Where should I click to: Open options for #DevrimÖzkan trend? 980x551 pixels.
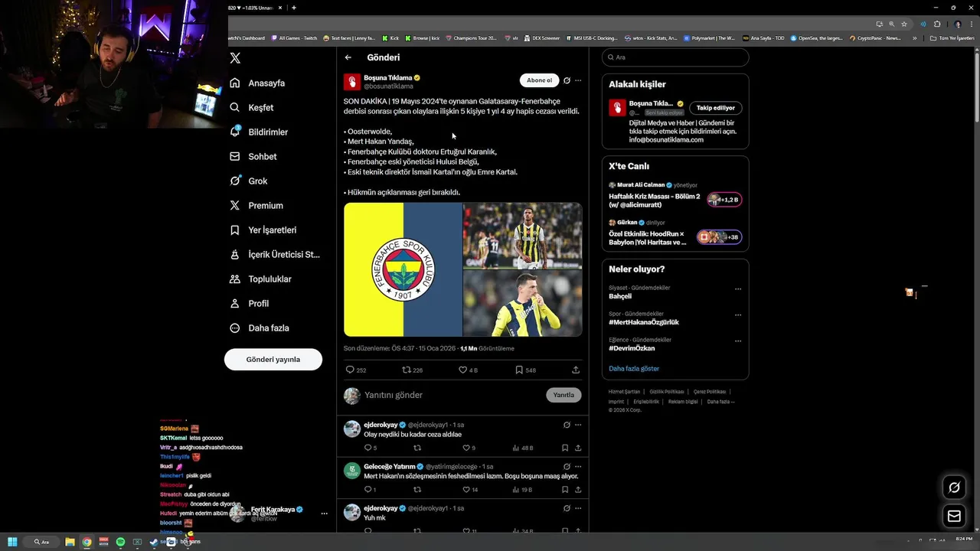pos(738,341)
